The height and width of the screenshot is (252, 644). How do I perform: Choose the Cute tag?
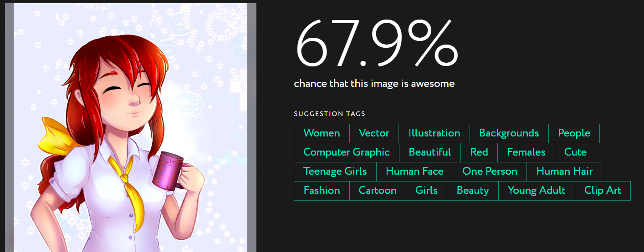tap(575, 152)
